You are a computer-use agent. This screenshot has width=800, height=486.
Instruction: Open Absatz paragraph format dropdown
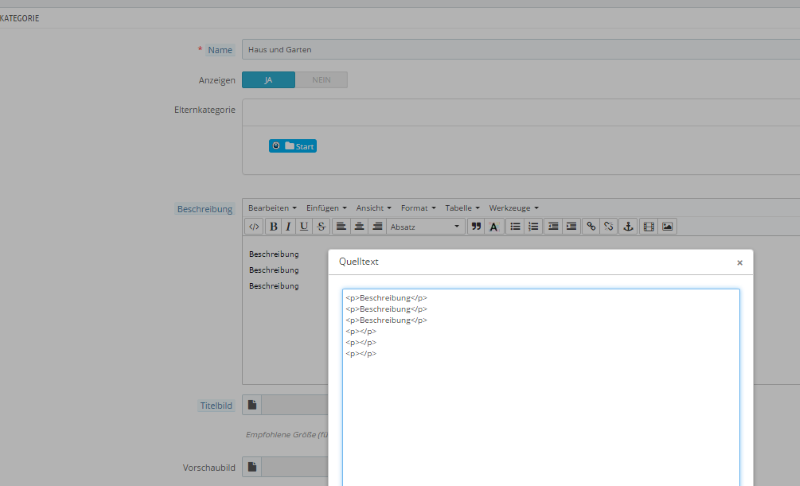point(425,227)
